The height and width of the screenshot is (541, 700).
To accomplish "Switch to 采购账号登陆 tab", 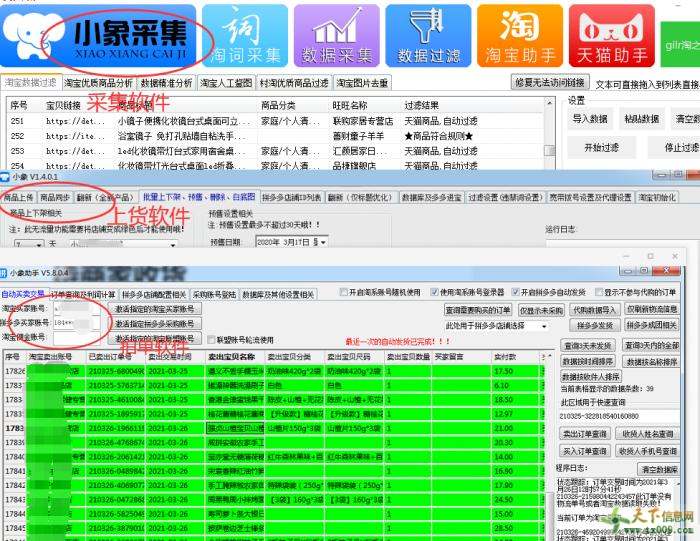I will (214, 295).
